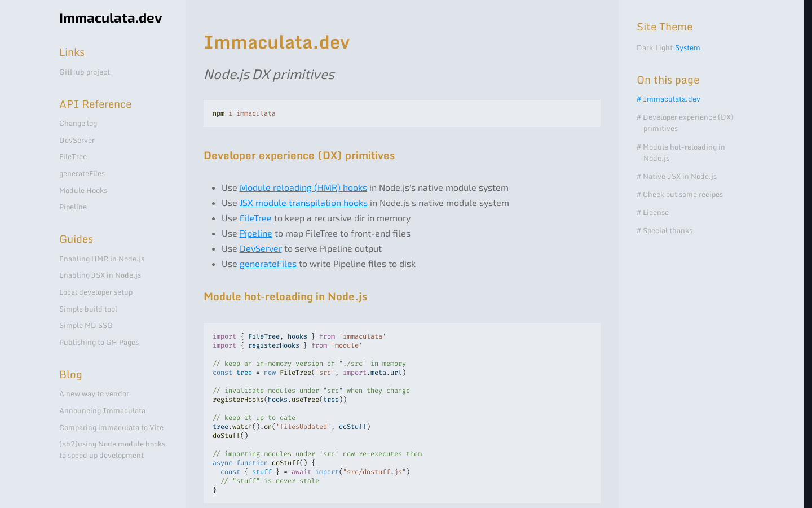Click the registerHooks(hooks.useTree(tree)) code line

tap(280, 400)
